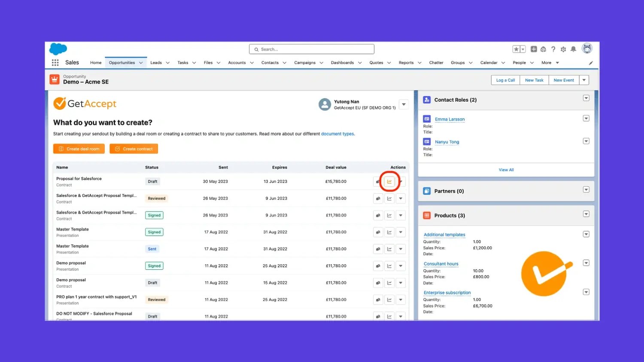Click the Salesforce cloud logo

click(58, 49)
